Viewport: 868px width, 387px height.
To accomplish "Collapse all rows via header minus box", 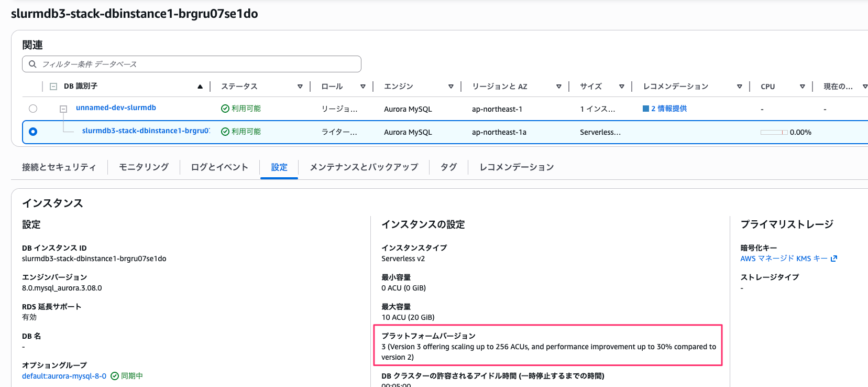I will pyautogui.click(x=53, y=87).
